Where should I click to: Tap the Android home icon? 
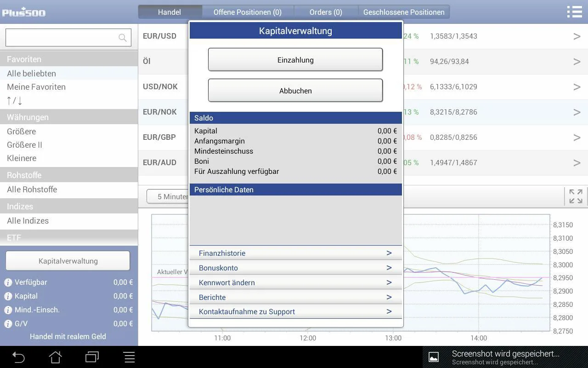tap(56, 357)
